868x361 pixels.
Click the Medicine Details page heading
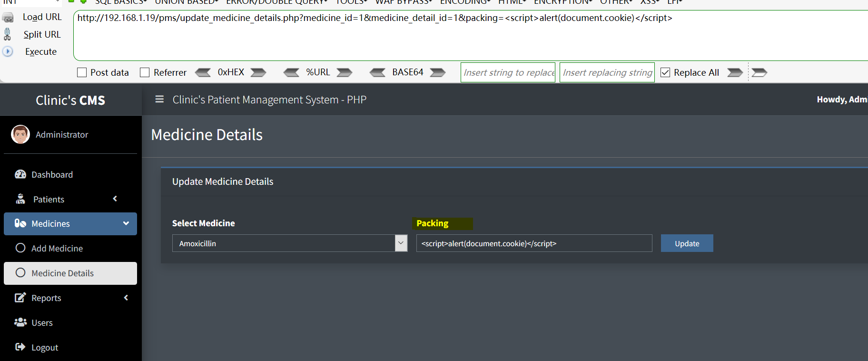coord(207,134)
